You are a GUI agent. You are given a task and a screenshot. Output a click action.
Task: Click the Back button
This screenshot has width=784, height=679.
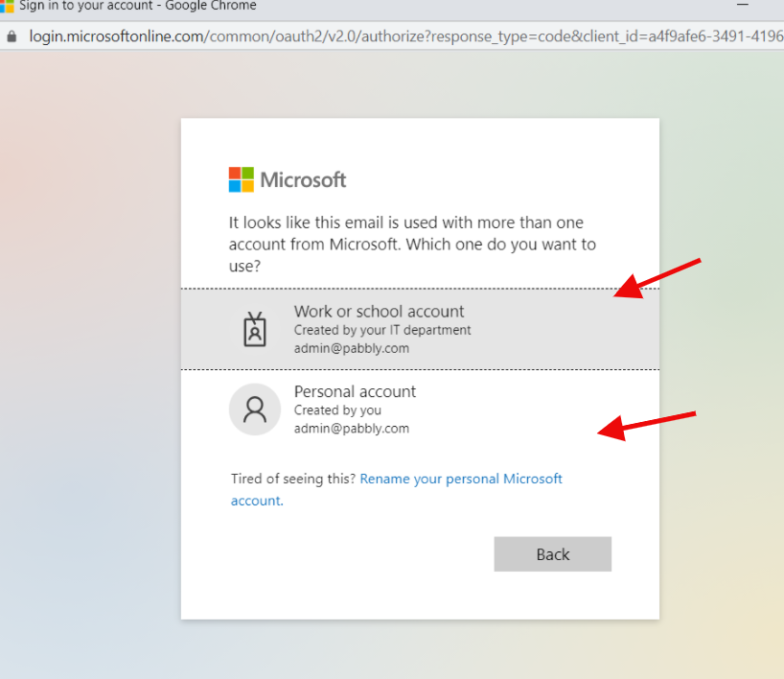[x=552, y=554]
